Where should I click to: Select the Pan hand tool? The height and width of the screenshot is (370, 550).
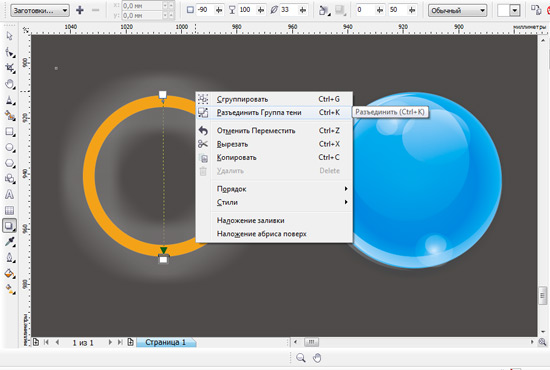pos(9,84)
